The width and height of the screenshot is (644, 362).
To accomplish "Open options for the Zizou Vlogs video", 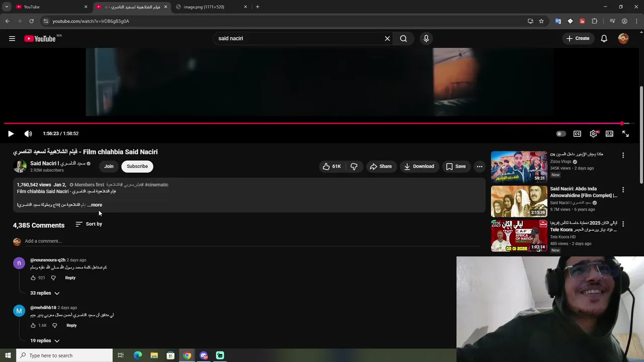I will [623, 155].
